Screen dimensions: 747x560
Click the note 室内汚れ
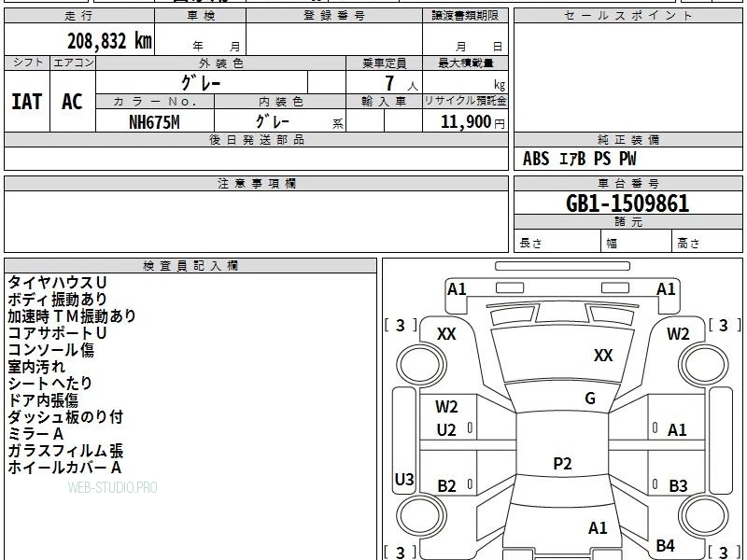click(36, 367)
